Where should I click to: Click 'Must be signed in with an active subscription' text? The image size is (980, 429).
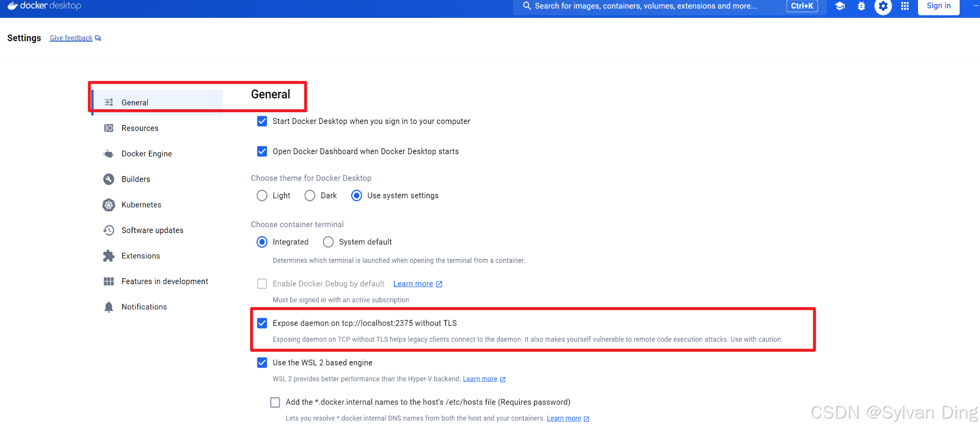click(x=341, y=300)
